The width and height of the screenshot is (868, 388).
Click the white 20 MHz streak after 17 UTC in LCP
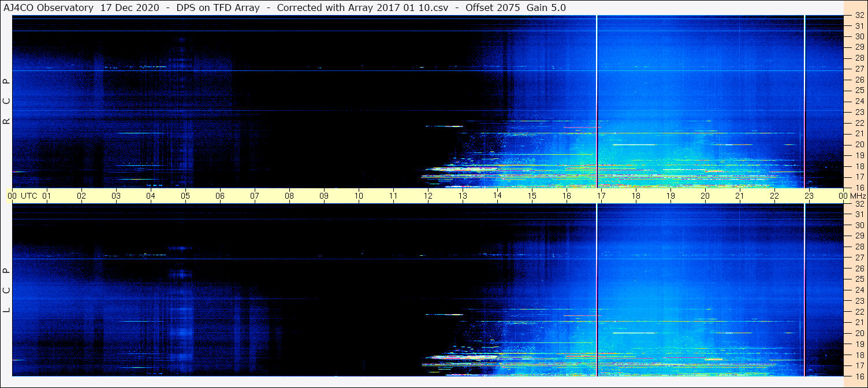634,333
